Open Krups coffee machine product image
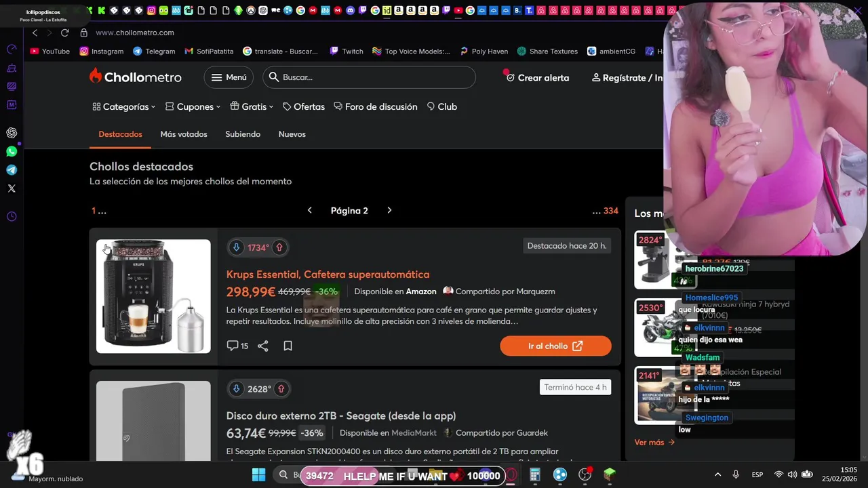Screen dimensions: 868x488 pos(153,296)
